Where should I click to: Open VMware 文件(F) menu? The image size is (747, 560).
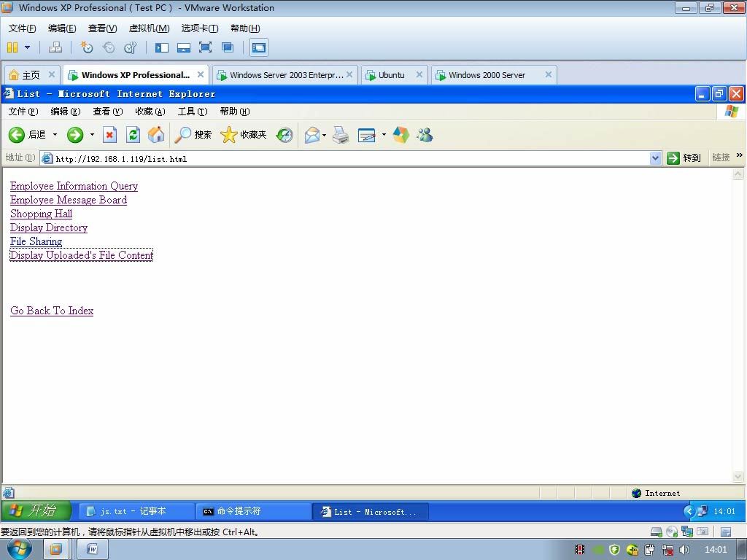[22, 28]
